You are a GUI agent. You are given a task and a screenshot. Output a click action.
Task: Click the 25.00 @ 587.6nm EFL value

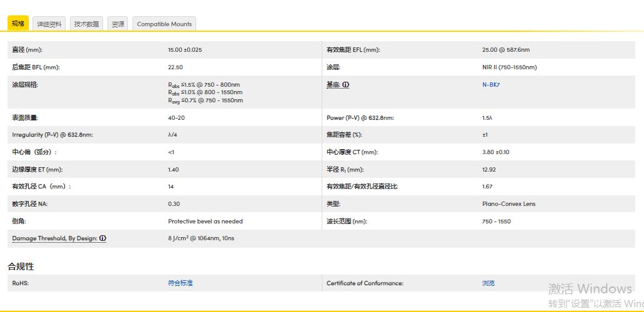(x=505, y=50)
